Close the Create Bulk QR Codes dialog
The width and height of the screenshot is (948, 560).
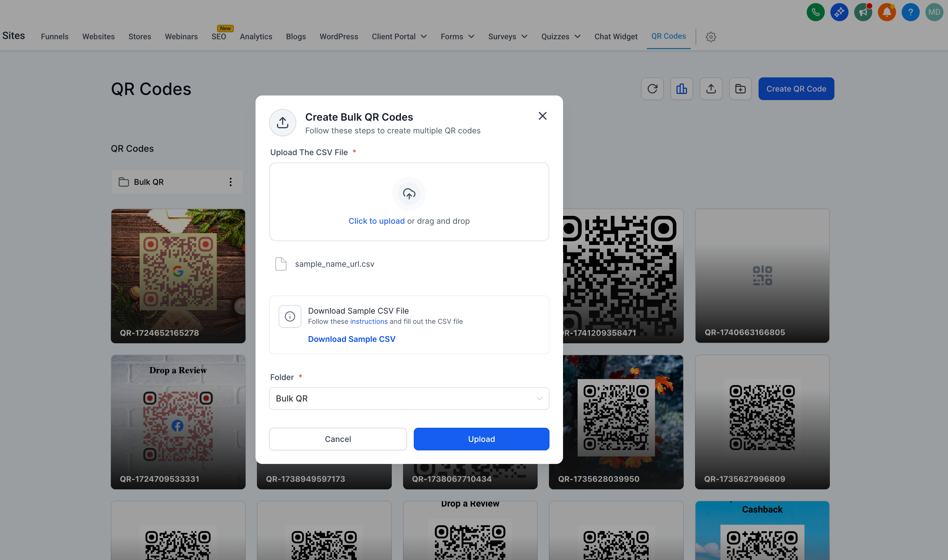(542, 116)
